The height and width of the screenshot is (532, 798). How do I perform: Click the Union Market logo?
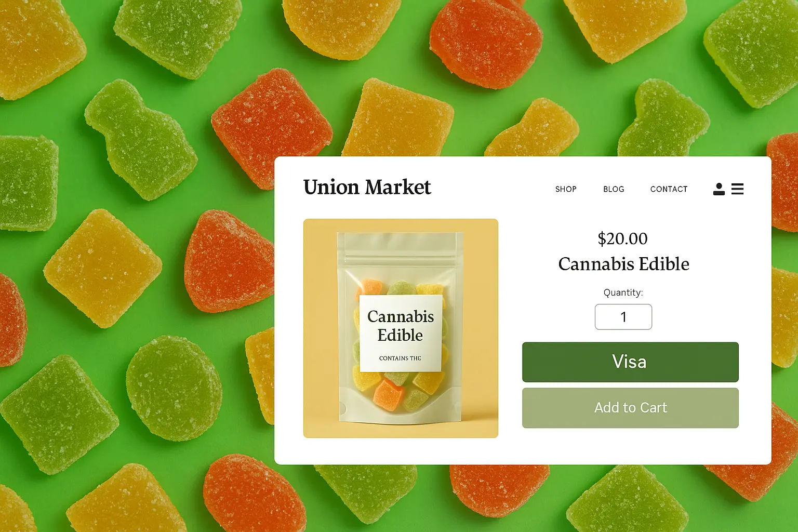[x=367, y=187]
